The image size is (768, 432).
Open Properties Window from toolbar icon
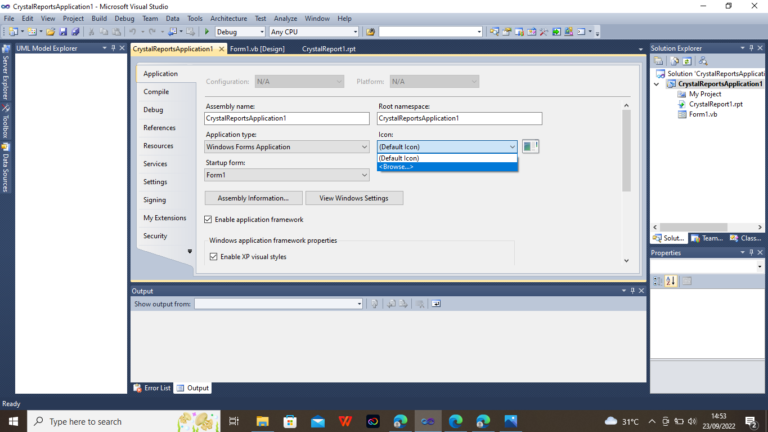point(506,32)
